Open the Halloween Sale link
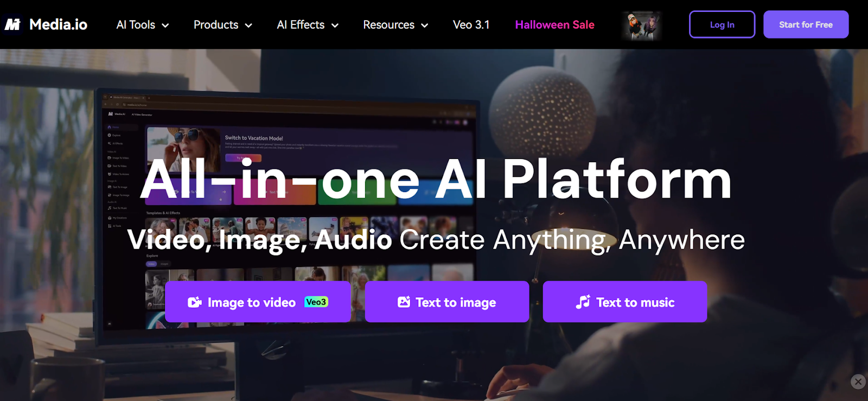 click(x=554, y=25)
